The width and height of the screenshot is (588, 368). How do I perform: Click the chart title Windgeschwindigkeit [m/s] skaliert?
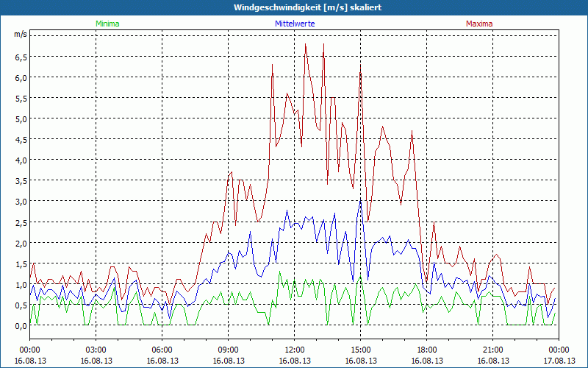(307, 7)
